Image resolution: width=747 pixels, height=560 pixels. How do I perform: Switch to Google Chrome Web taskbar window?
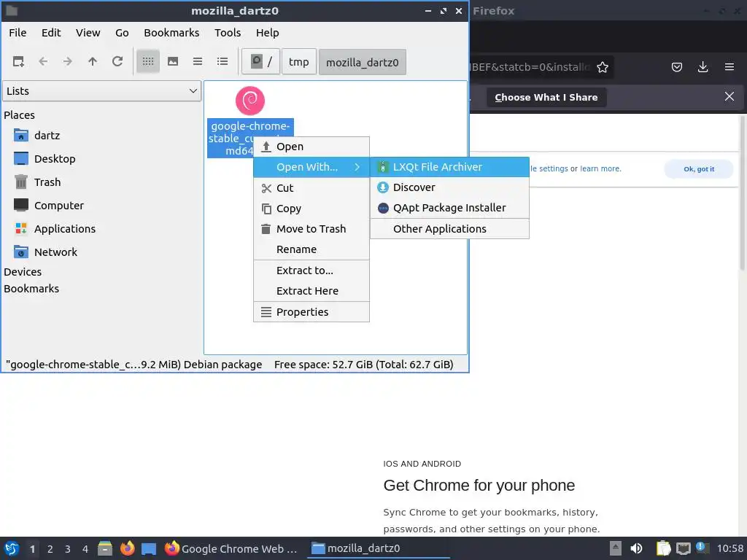[x=232, y=548]
